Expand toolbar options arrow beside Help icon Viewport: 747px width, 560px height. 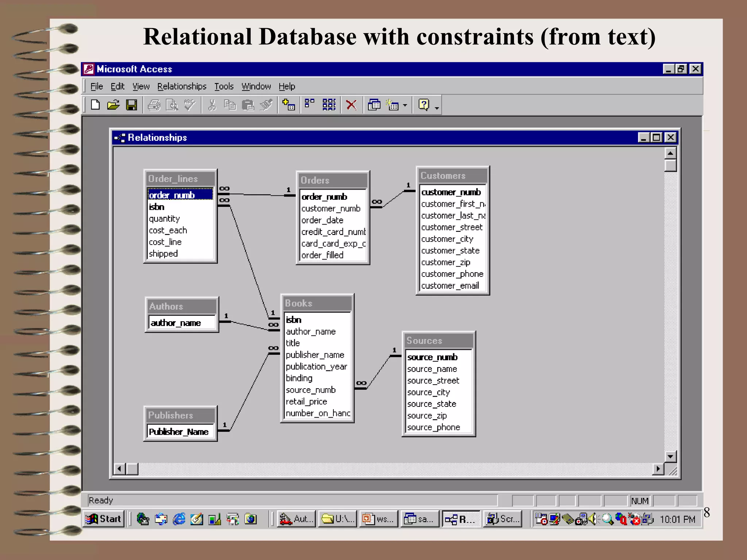click(x=437, y=108)
